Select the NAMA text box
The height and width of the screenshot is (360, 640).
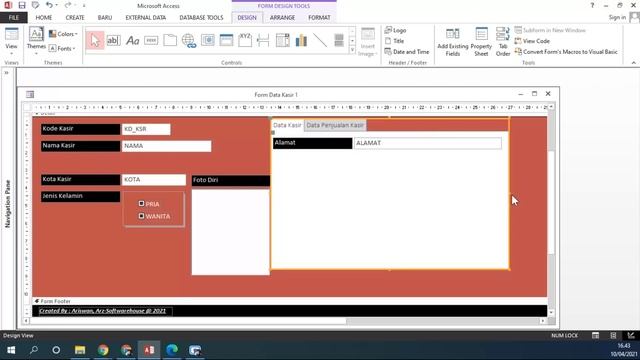pyautogui.click(x=167, y=146)
